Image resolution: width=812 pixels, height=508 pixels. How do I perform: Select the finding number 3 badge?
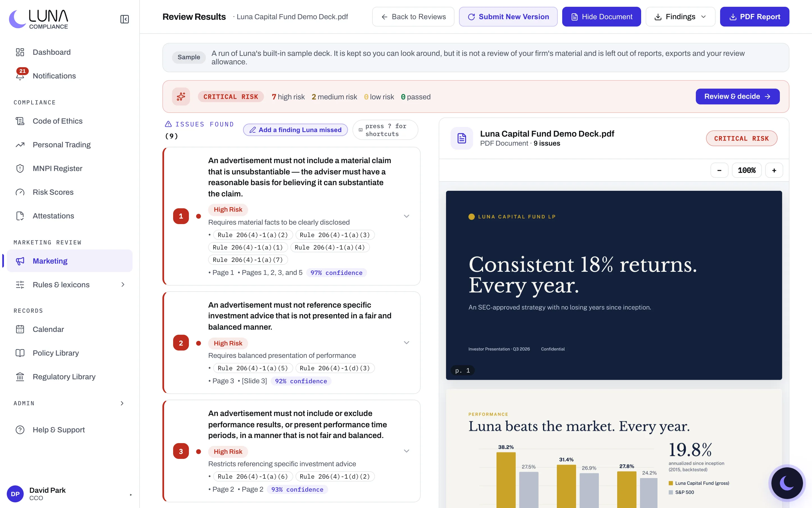[181, 451]
